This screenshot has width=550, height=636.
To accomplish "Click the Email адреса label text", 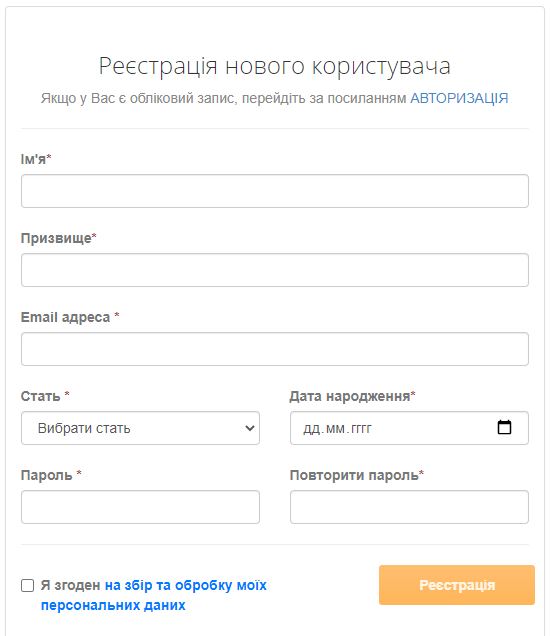I will coord(70,317).
